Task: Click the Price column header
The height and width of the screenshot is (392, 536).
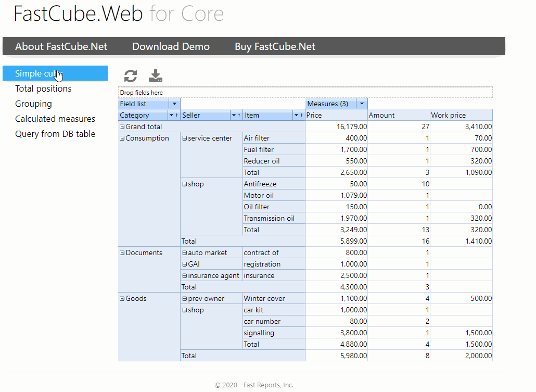Action: coord(336,115)
